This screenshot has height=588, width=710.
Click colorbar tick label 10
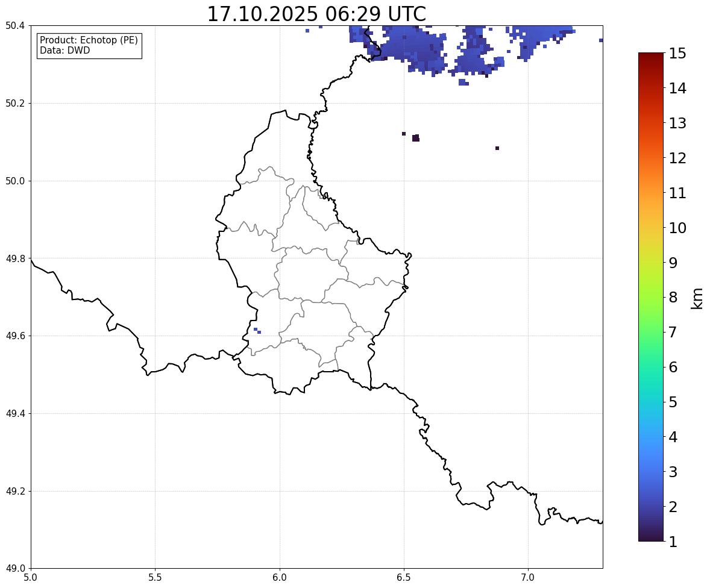[677, 228]
